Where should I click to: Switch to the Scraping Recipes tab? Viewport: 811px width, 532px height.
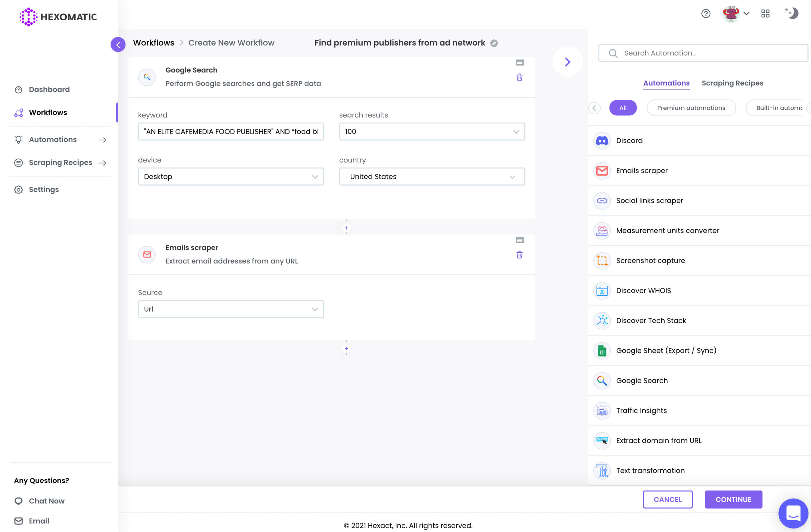(x=732, y=83)
